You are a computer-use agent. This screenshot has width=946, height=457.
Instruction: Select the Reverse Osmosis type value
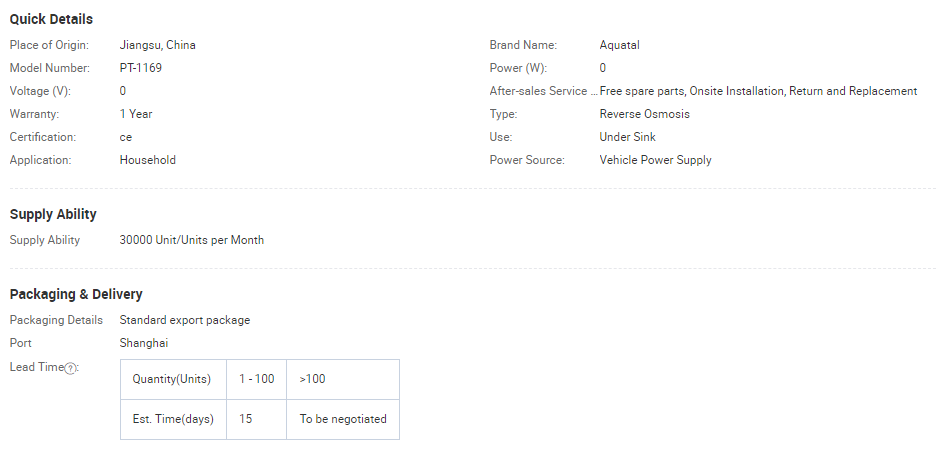pos(644,114)
